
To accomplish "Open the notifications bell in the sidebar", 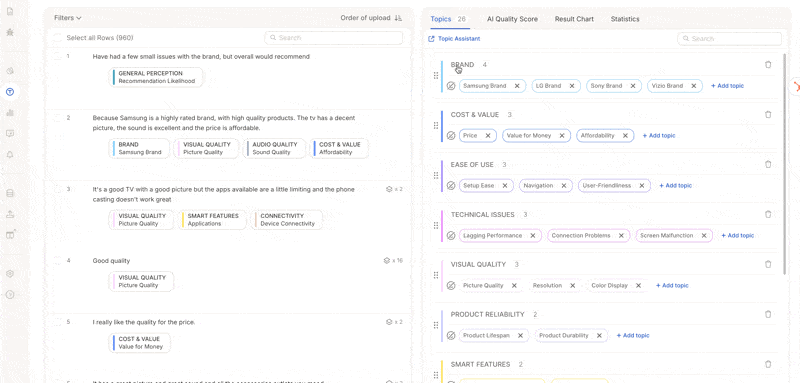I will [10, 155].
